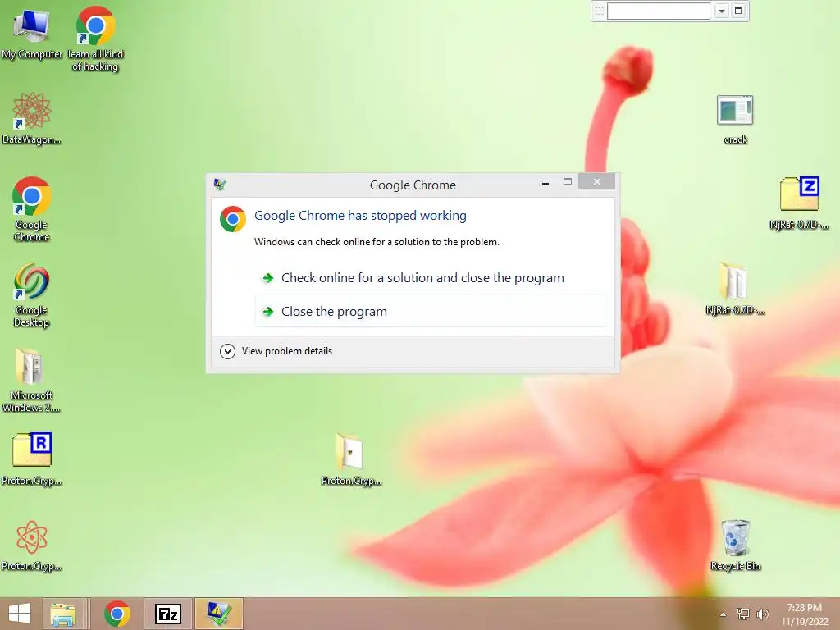Click the Chrome logo in the error dialog
840x630 pixels.
(x=233, y=218)
